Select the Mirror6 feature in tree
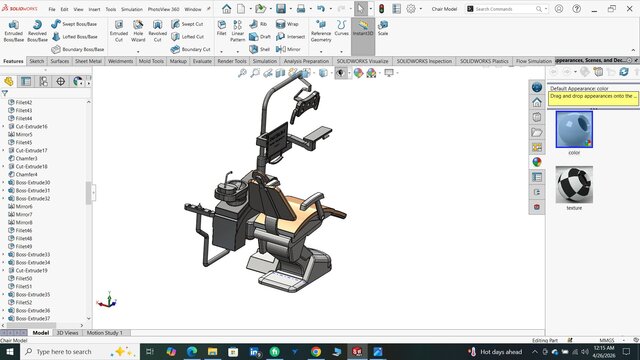The width and height of the screenshot is (640, 360). pyautogui.click(x=24, y=207)
